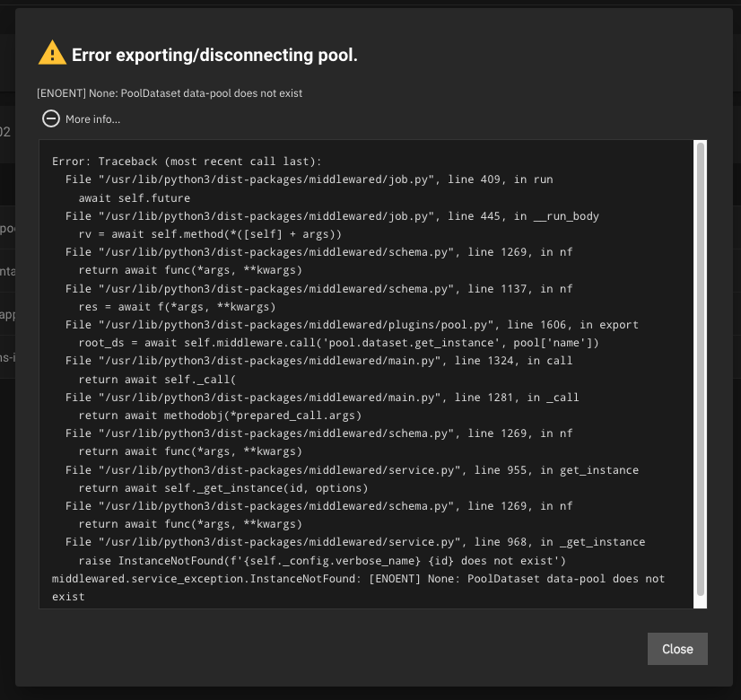Click the schema.py line 1137 traceback entry
The height and width of the screenshot is (700, 741).
coord(318,289)
